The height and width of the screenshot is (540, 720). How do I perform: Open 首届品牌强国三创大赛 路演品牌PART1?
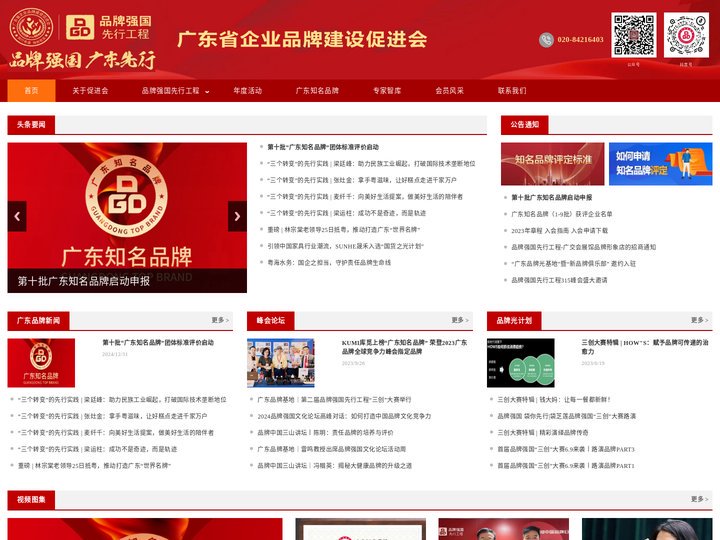click(566, 466)
